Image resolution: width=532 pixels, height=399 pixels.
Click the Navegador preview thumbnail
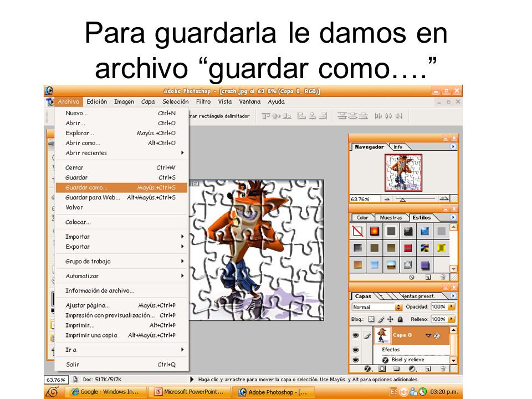403,172
